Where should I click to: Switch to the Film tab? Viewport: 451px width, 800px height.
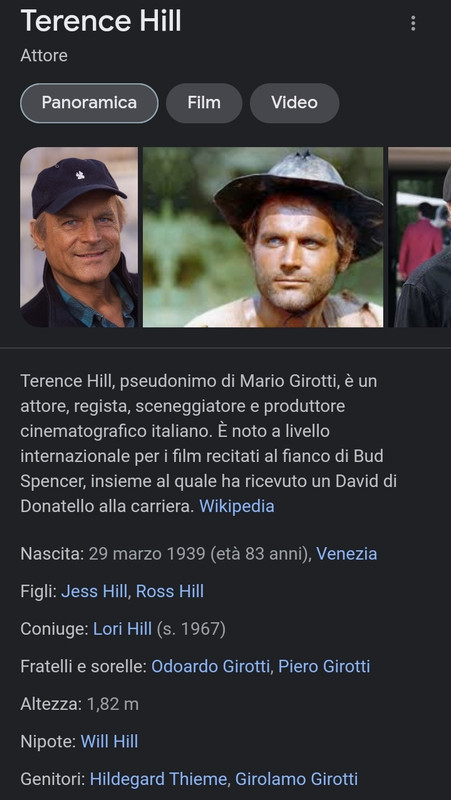pos(204,103)
